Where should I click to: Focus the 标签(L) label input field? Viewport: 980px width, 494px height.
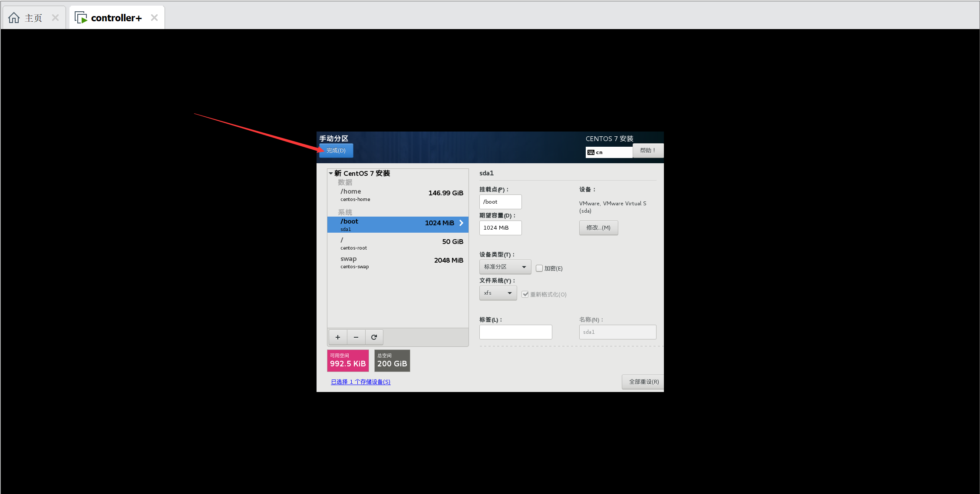[515, 332]
